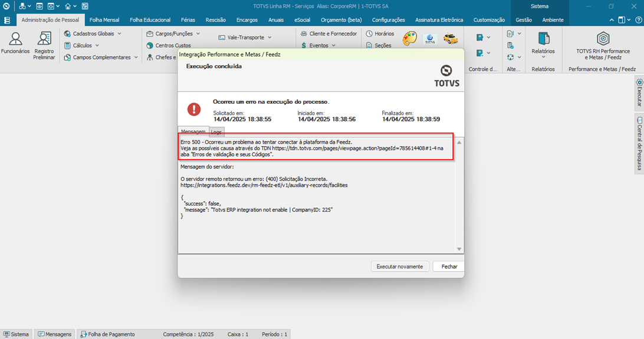Expand the Relatórios dropdown chevron
Viewport: 644px width, 339px height.
coord(543,57)
